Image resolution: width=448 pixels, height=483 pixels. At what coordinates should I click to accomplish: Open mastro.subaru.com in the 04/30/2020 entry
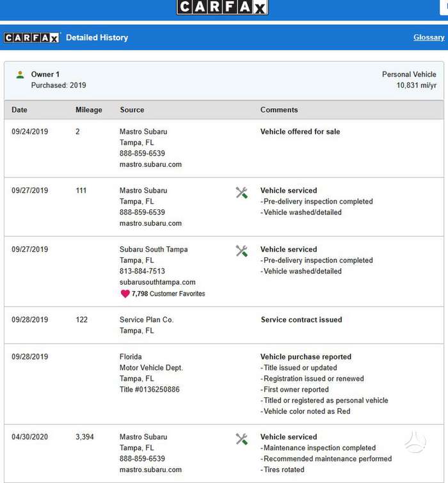tap(150, 470)
